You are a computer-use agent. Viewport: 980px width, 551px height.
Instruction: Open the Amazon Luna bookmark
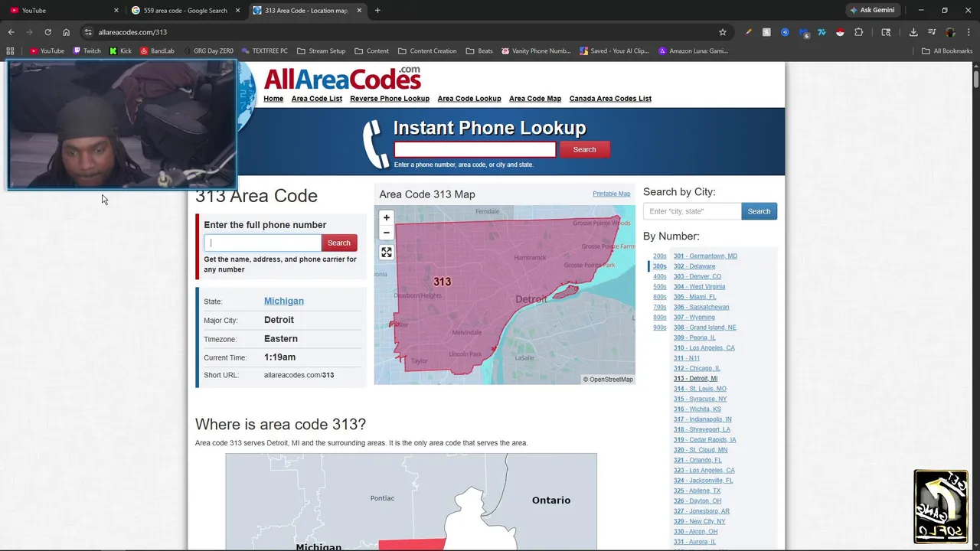[x=693, y=51]
